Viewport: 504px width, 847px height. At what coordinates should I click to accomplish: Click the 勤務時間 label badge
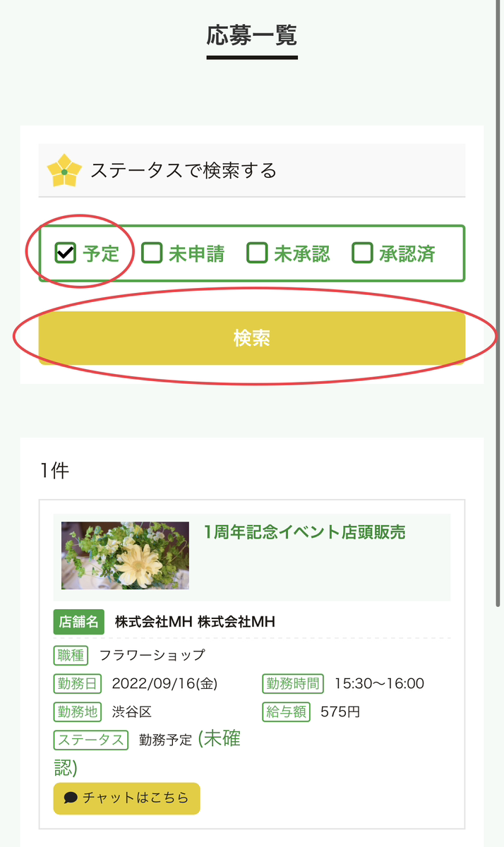[x=292, y=683]
